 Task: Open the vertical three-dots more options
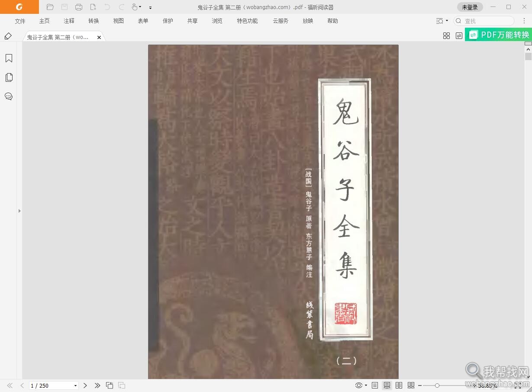524,21
